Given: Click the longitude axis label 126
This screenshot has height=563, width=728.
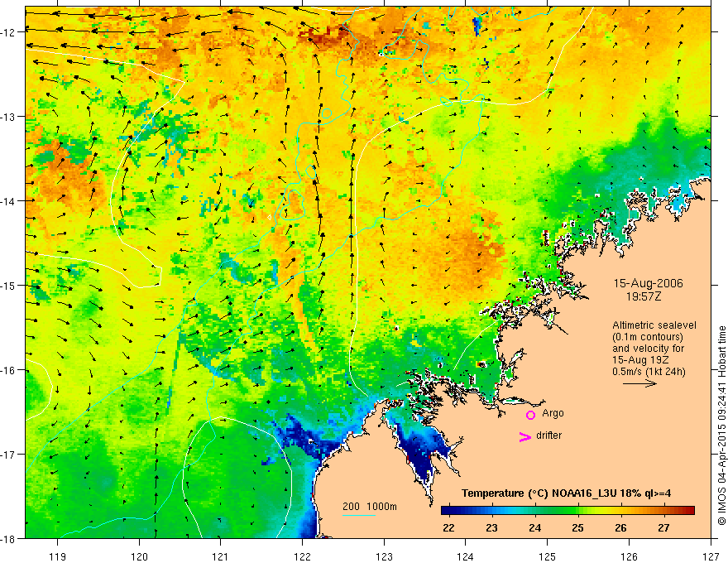Looking at the screenshot, I should coord(629,556).
